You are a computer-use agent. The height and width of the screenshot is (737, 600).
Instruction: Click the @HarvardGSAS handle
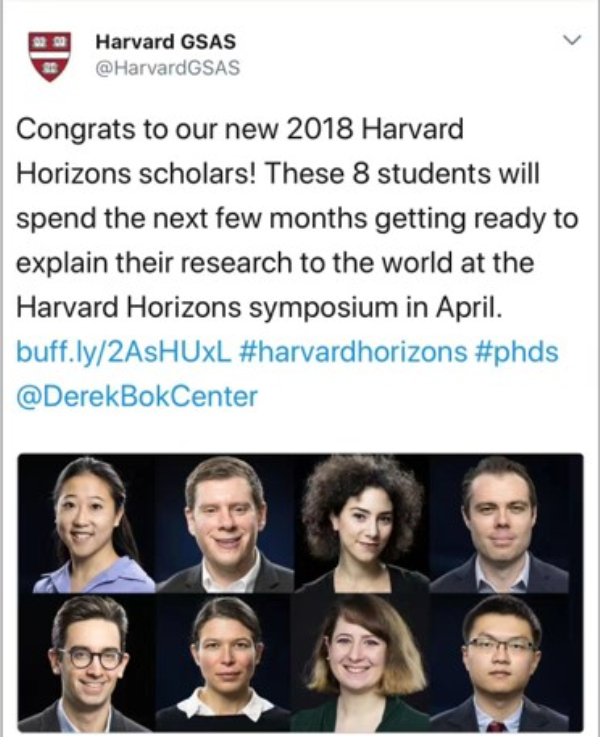(168, 68)
